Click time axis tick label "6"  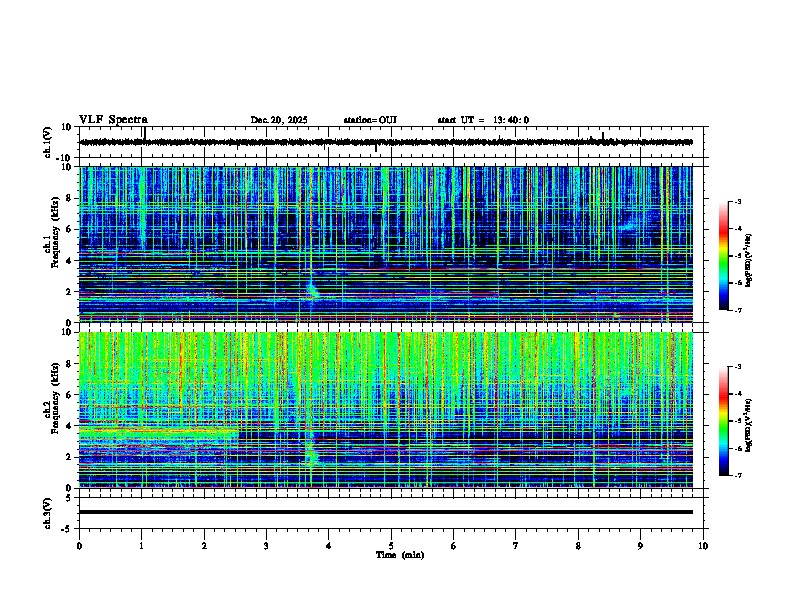point(454,546)
